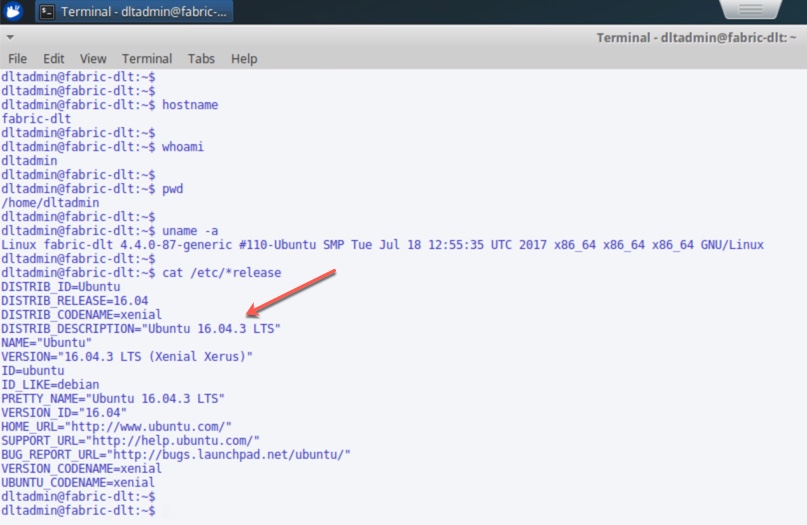Click the 'DISTRIB_DESCRIPTION="Ubuntu 16.04.3 LTS"' line
Viewport: 807px width, 525px height.
141,328
